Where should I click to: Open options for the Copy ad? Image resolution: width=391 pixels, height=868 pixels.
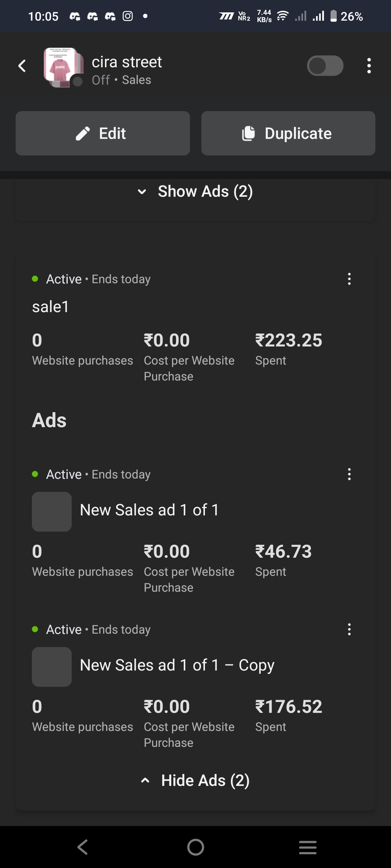349,629
